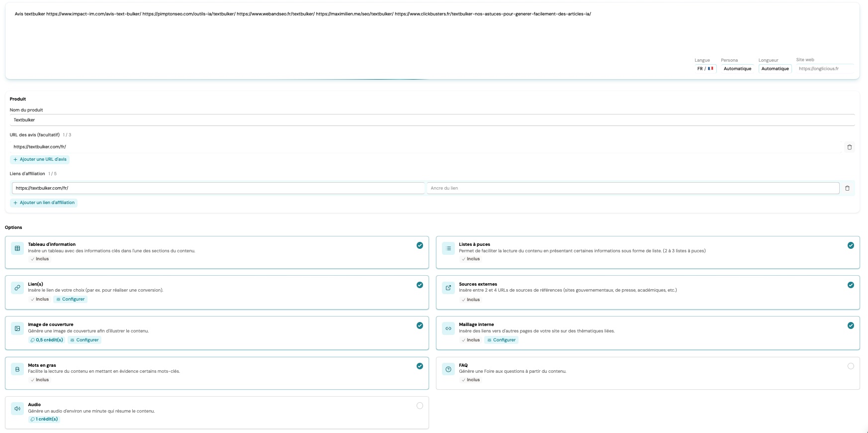This screenshot has width=868, height=433.
Task: Focus the Ancre du lien field
Action: pos(633,188)
